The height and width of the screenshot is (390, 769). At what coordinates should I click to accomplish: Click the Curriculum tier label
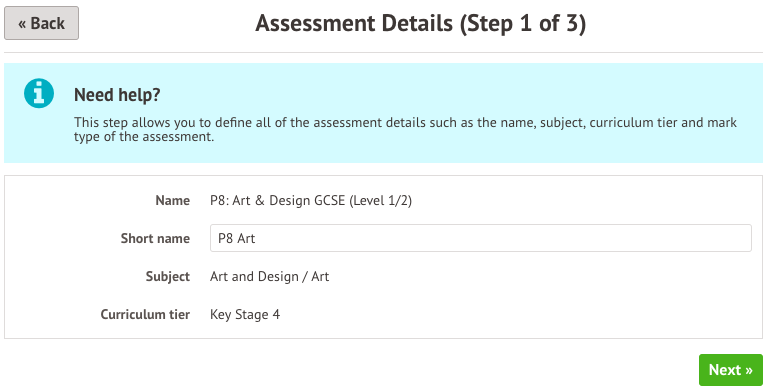145,314
